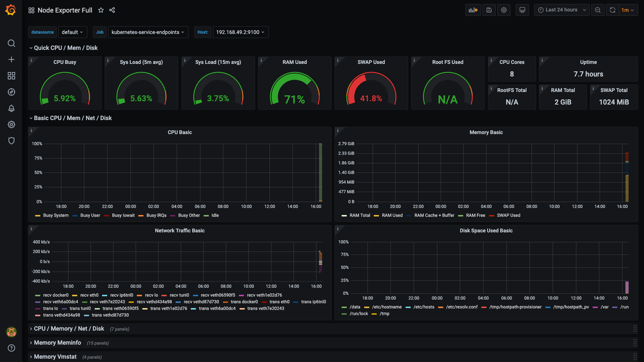
Task: Collapse the Basic CPU / Mem / Net / Disk row
Action: tap(73, 118)
